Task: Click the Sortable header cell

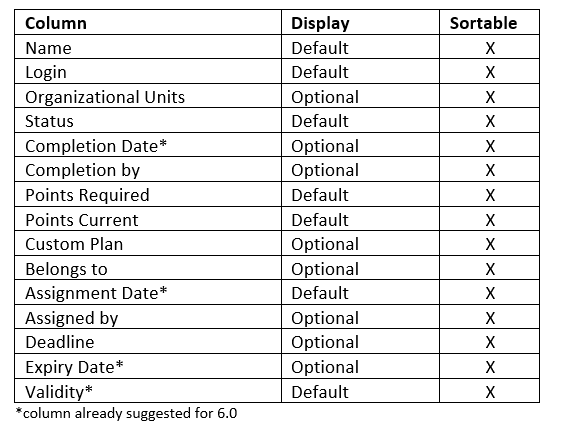Action: point(489,22)
